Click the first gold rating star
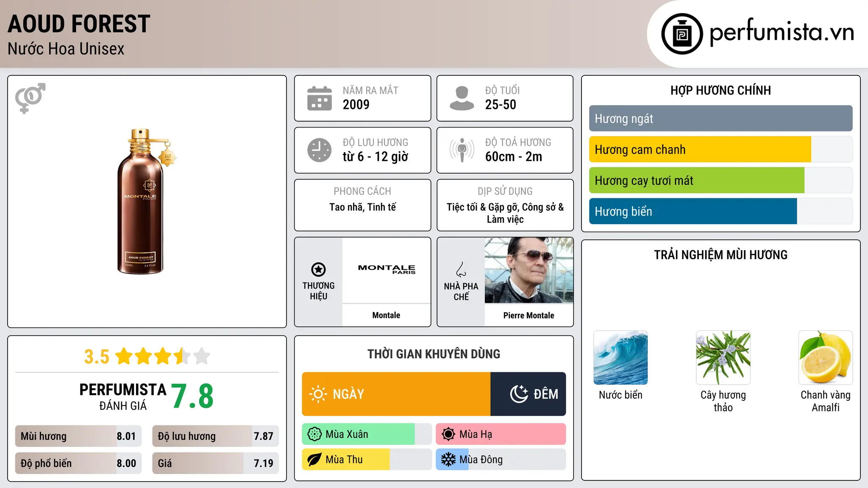The height and width of the screenshot is (488, 868). click(124, 356)
